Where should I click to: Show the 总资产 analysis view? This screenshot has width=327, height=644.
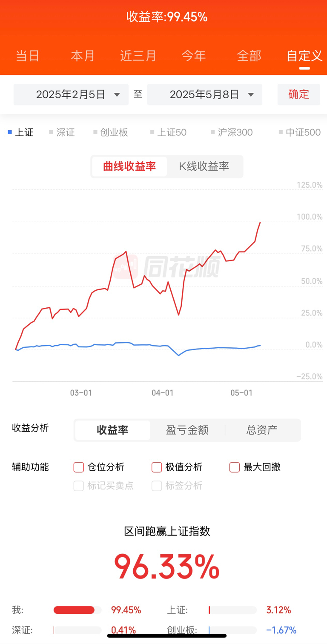(x=262, y=430)
